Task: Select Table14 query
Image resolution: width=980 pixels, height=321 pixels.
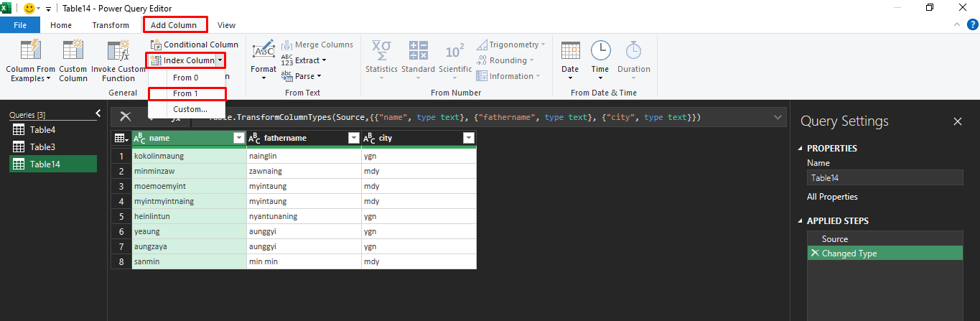Action: 52,164
